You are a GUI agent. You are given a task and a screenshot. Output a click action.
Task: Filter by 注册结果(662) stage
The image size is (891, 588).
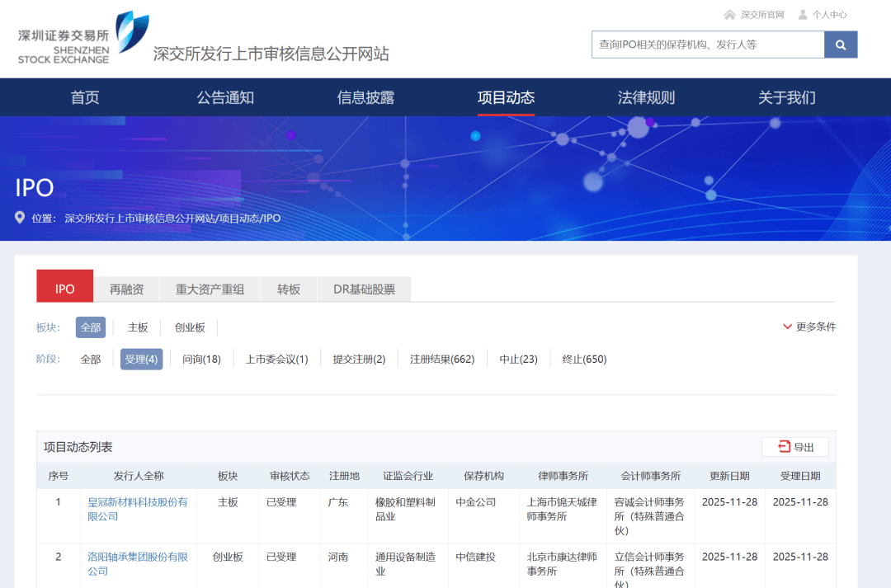(x=442, y=359)
